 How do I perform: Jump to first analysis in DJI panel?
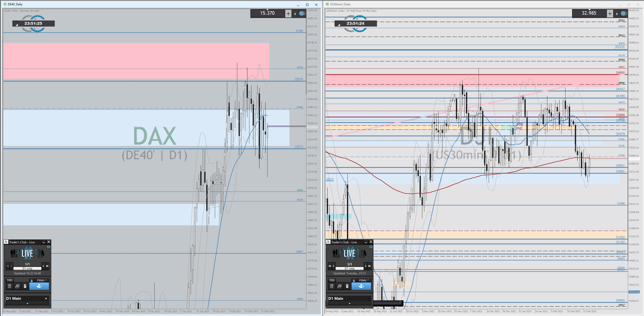click(330, 266)
